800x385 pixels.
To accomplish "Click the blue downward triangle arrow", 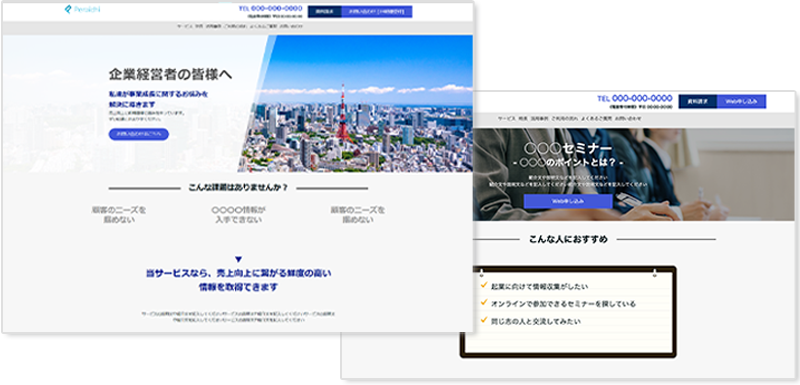I will pos(238,260).
